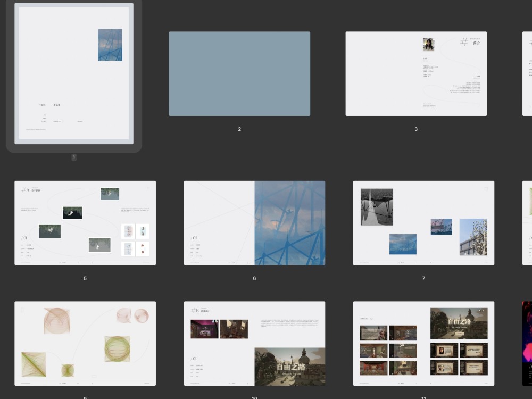Select slide 7 with four photographs

pos(423,223)
